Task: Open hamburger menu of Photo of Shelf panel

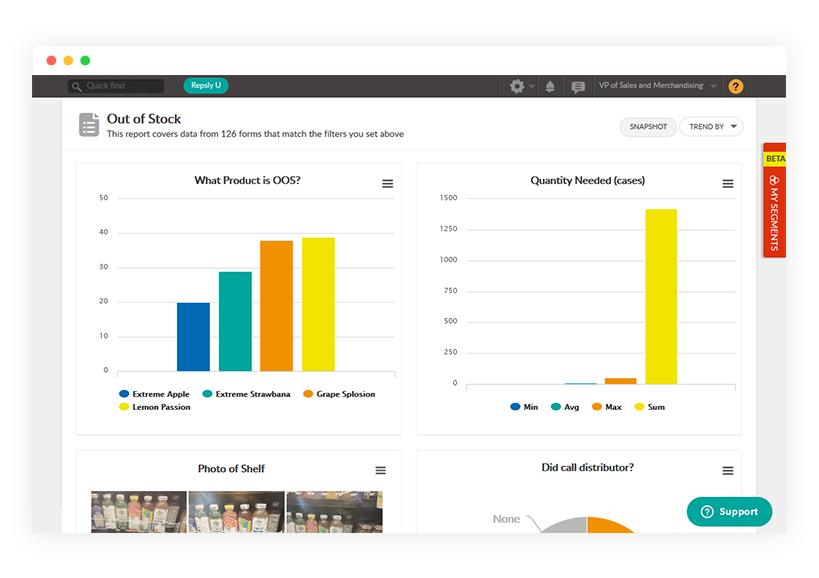Action: (x=380, y=471)
